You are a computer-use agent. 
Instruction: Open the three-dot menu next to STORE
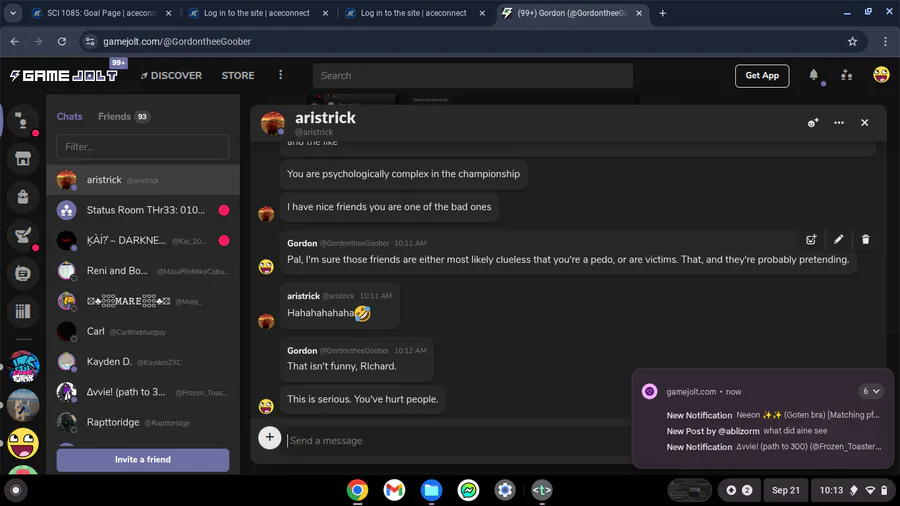pos(280,75)
